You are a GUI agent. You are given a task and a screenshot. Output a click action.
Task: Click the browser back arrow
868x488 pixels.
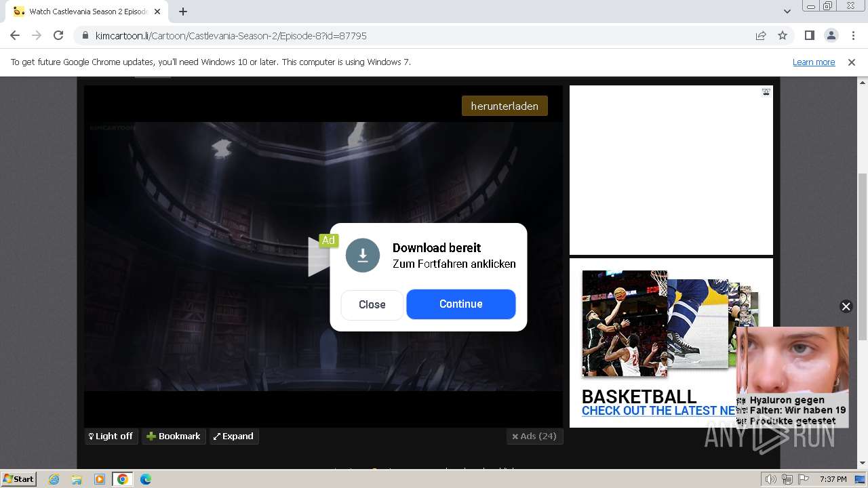15,35
